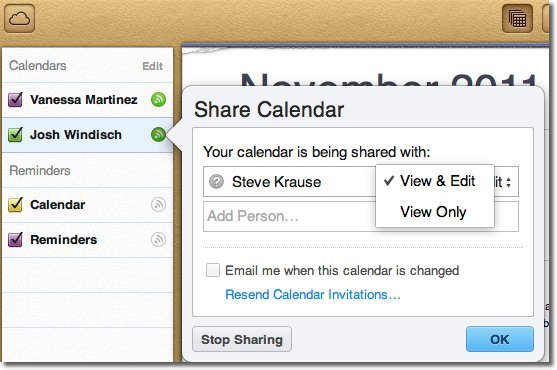This screenshot has width=557, height=370.
Task: Open the iCloud home cloud icon
Action: (x=20, y=18)
